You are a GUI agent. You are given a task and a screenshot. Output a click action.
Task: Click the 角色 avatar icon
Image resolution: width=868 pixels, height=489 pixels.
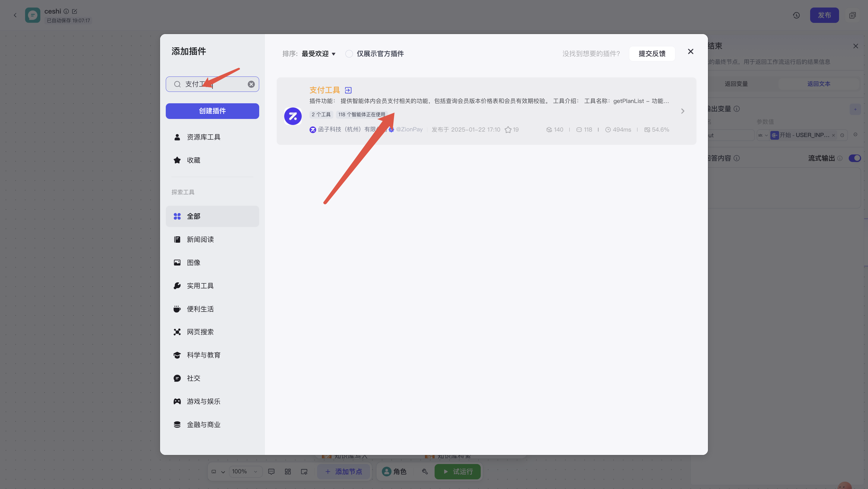pos(386,472)
